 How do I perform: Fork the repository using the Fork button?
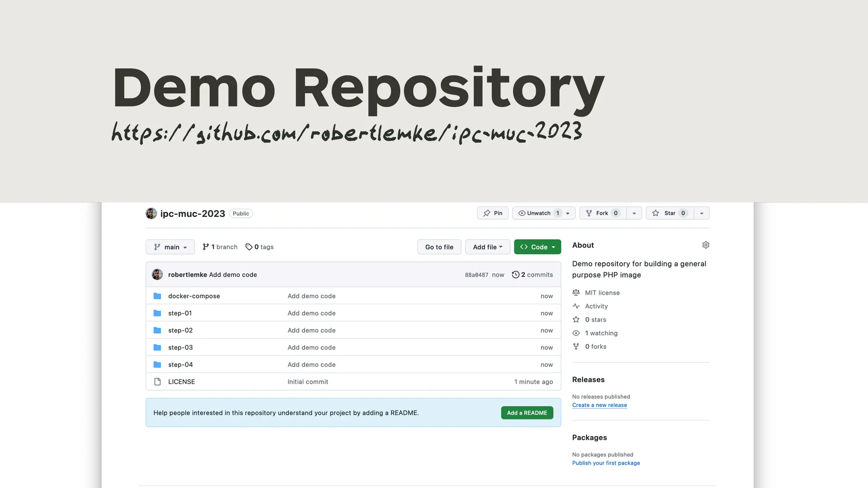pyautogui.click(x=603, y=213)
